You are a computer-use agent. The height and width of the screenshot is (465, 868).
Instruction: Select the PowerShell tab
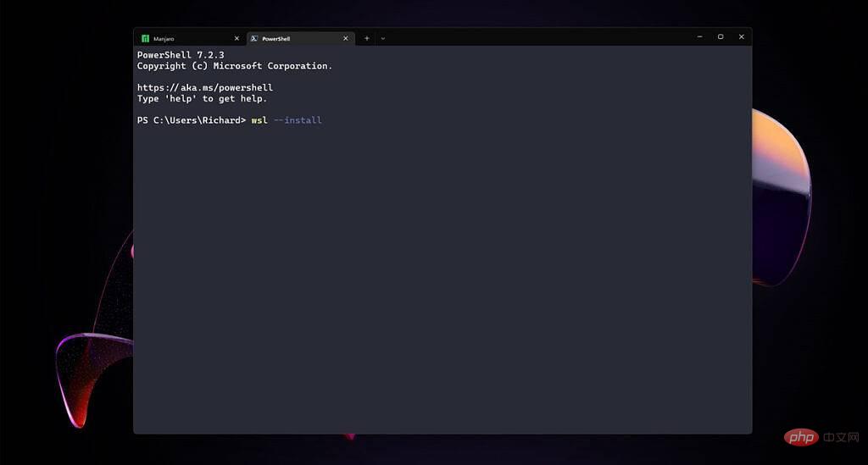point(301,39)
